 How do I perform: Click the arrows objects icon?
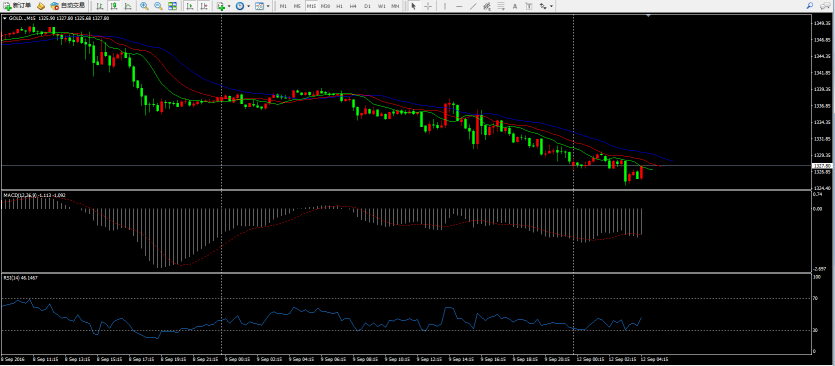543,6
